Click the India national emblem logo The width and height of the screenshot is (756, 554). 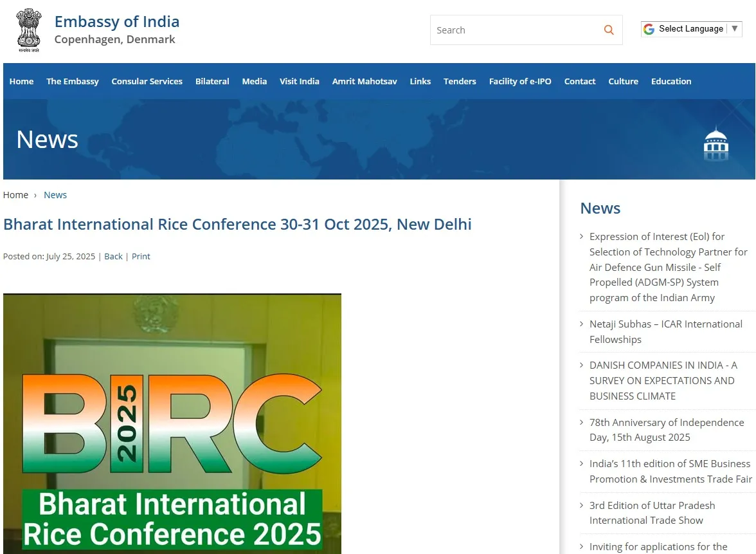(x=28, y=30)
